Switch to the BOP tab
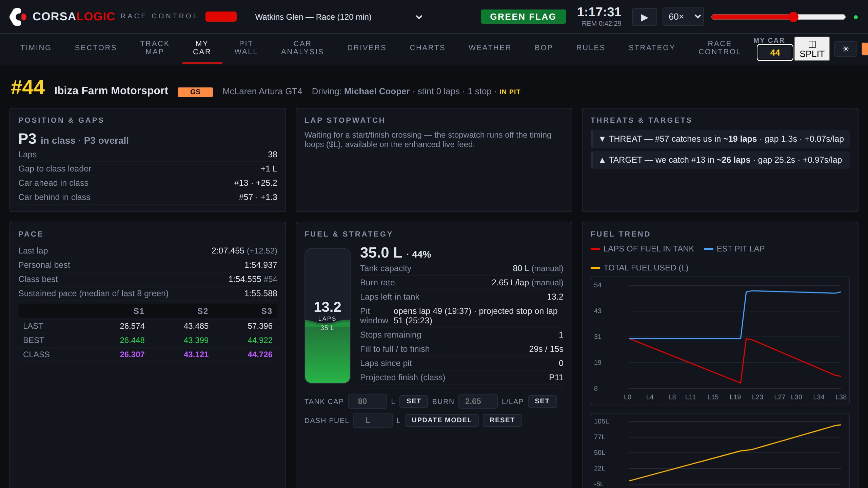Viewport: 868px width, 488px height. [x=544, y=48]
